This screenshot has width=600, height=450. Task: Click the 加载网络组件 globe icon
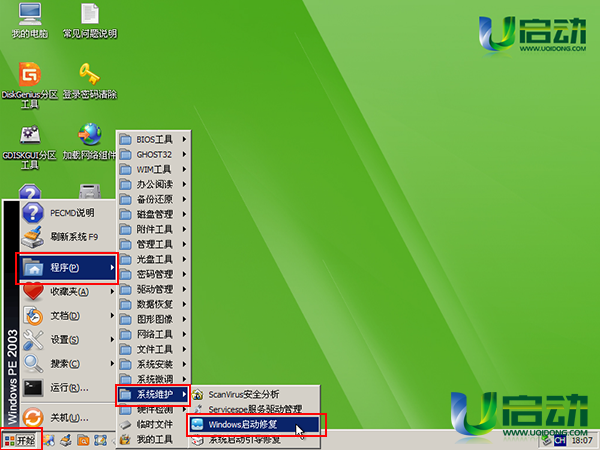90,142
